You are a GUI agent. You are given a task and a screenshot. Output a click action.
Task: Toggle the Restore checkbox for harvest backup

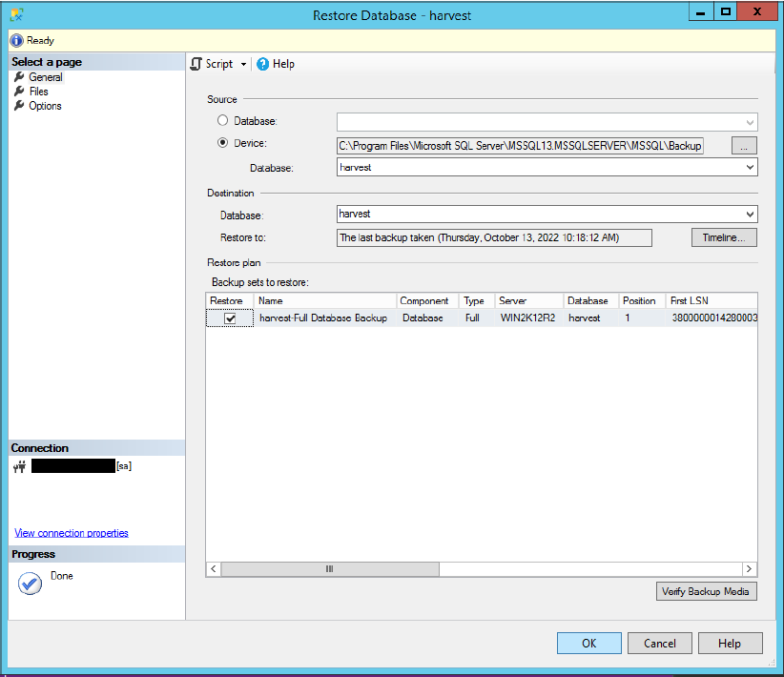(x=230, y=318)
